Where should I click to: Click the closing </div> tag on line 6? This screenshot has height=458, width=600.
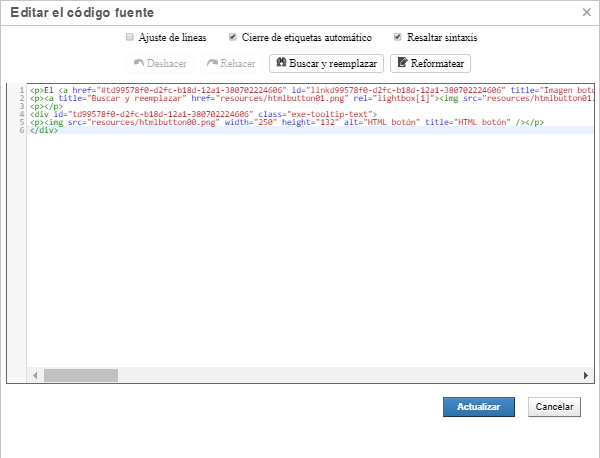[x=44, y=130]
